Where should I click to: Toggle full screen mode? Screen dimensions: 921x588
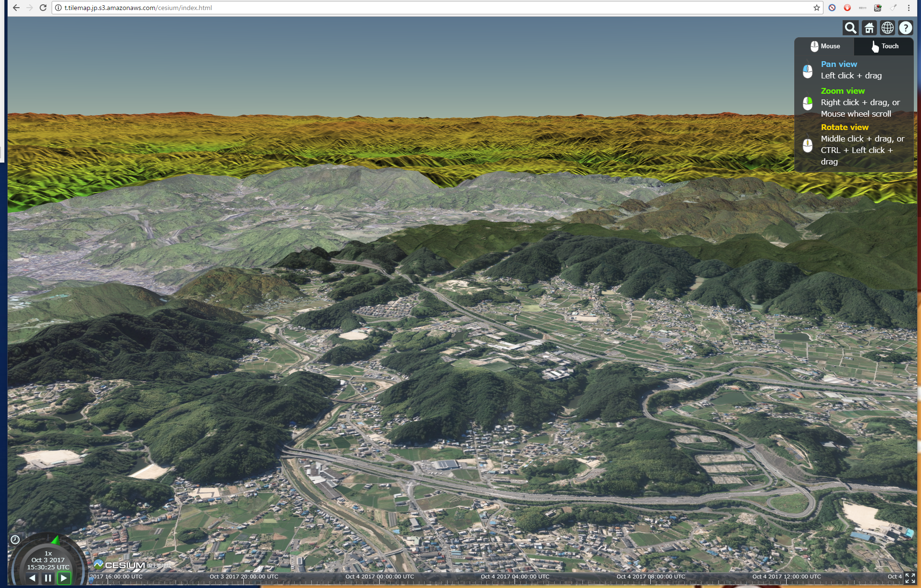910,578
